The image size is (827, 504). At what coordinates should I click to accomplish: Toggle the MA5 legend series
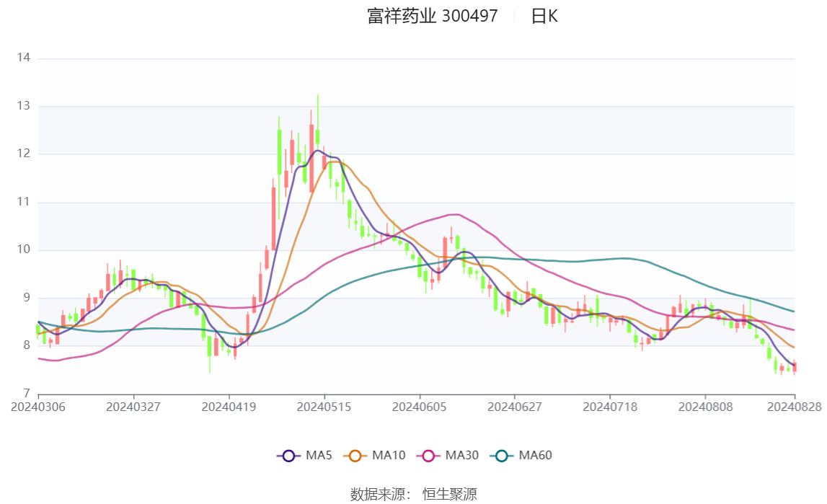coord(304,456)
